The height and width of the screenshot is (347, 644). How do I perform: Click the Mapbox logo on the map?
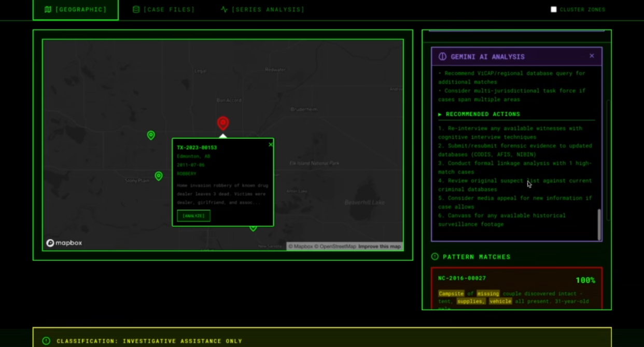[64, 243]
